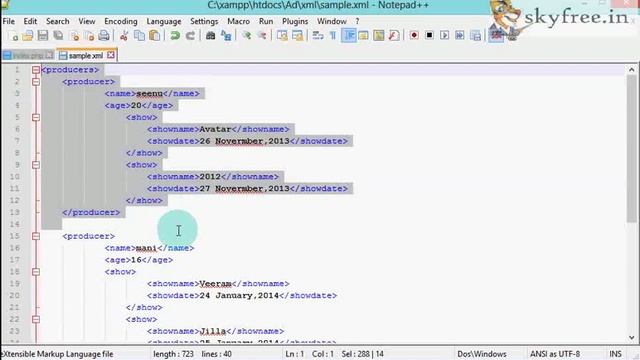Click the vertical scrollbar thumb
This screenshot has height=360, width=640.
[632, 149]
